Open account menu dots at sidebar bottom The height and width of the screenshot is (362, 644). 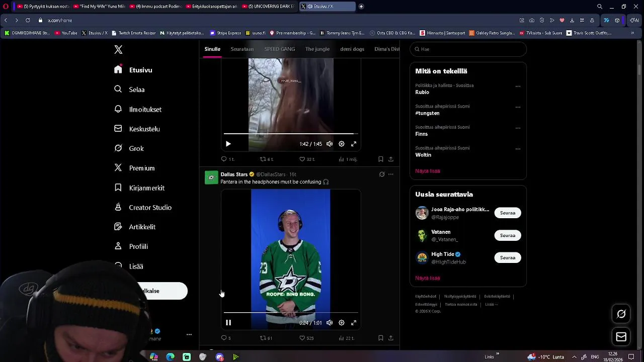189,334
